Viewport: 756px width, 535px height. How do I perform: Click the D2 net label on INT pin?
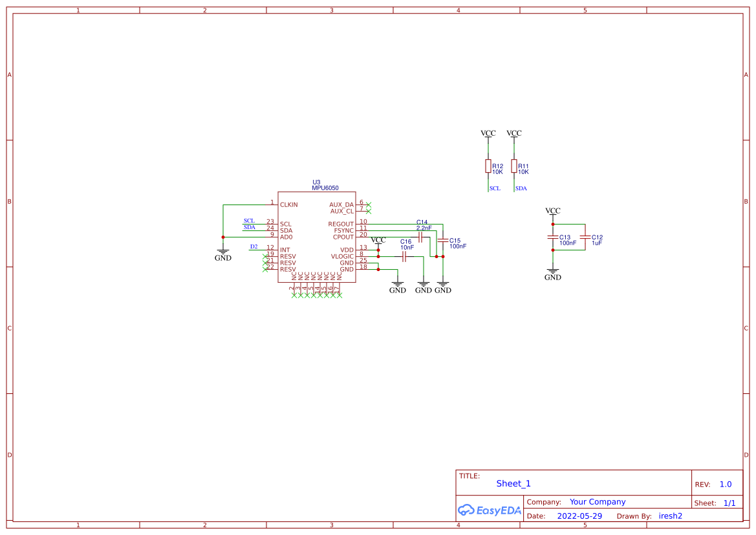pyautogui.click(x=254, y=246)
